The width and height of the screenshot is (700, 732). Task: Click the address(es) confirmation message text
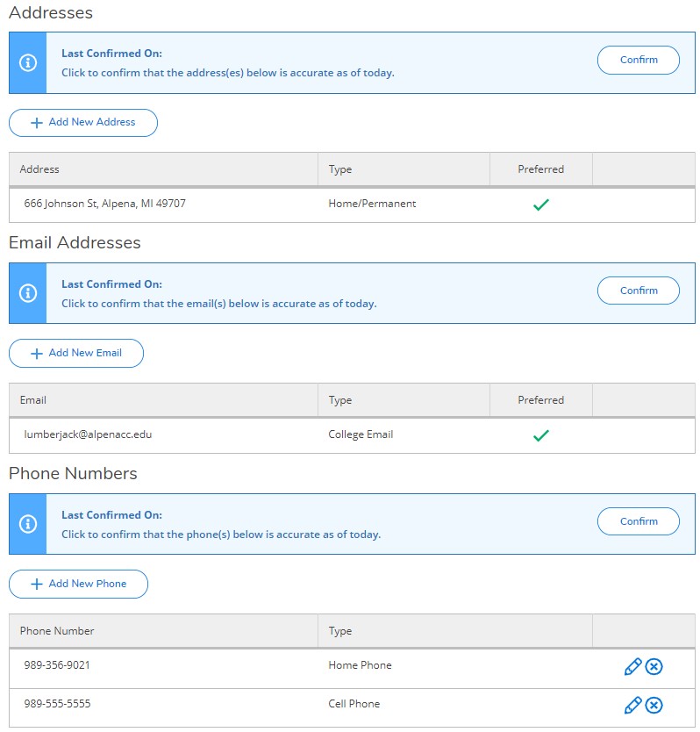point(228,73)
